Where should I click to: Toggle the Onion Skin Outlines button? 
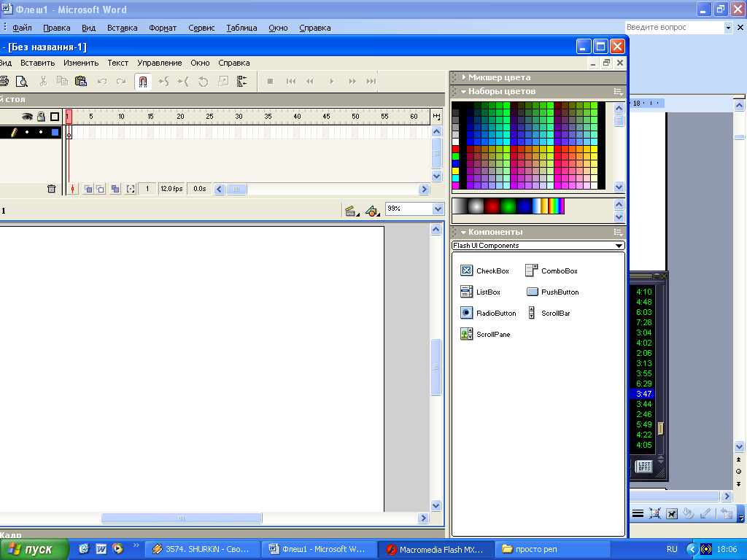point(100,189)
